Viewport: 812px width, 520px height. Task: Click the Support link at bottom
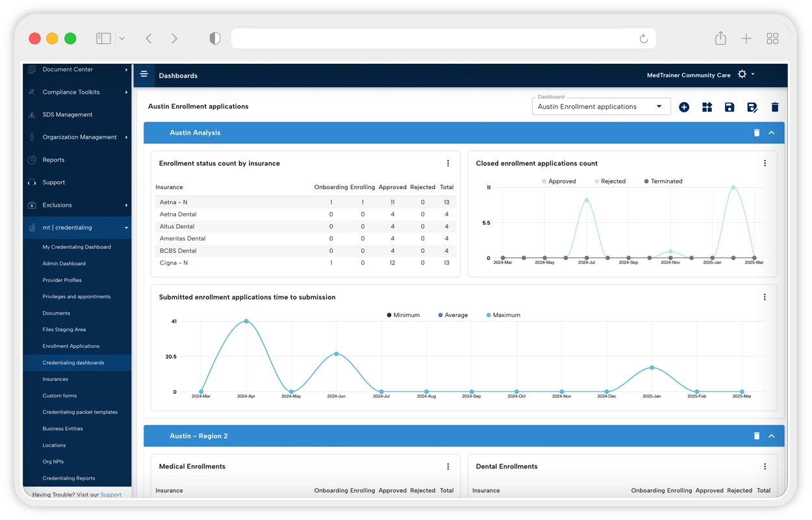[x=111, y=495]
